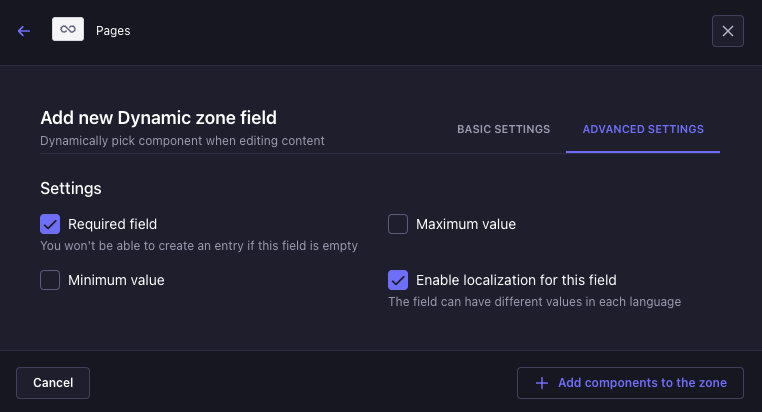The width and height of the screenshot is (762, 412).
Task: Click the back arrow icon
Action: (24, 31)
